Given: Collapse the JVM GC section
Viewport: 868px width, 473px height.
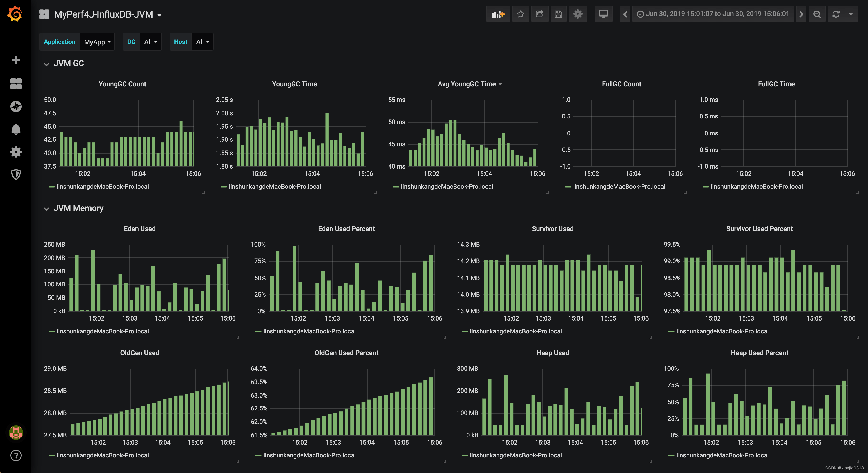Looking at the screenshot, I should tap(46, 63).
